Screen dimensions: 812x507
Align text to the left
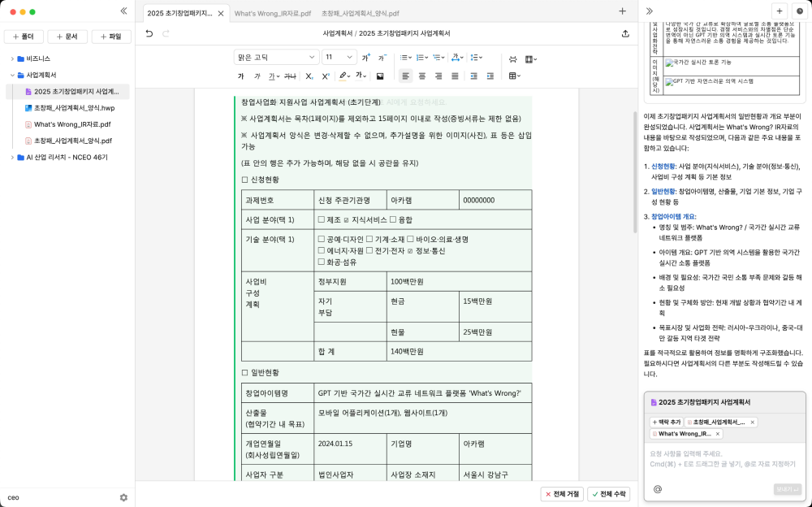[405, 76]
